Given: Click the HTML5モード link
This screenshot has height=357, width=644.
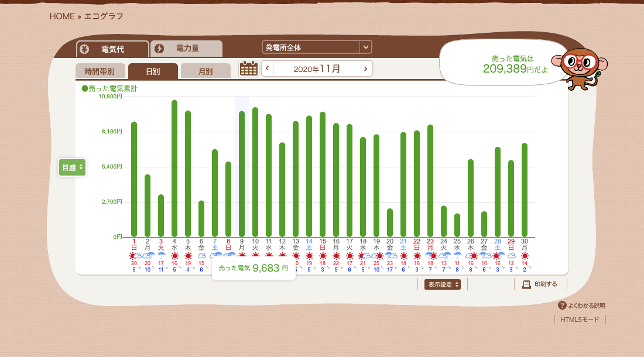Looking at the screenshot, I should (580, 320).
